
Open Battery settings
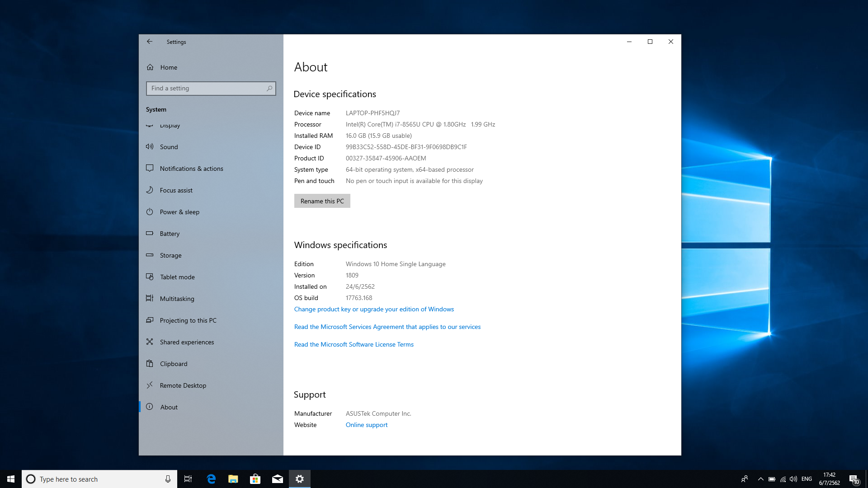click(211, 234)
